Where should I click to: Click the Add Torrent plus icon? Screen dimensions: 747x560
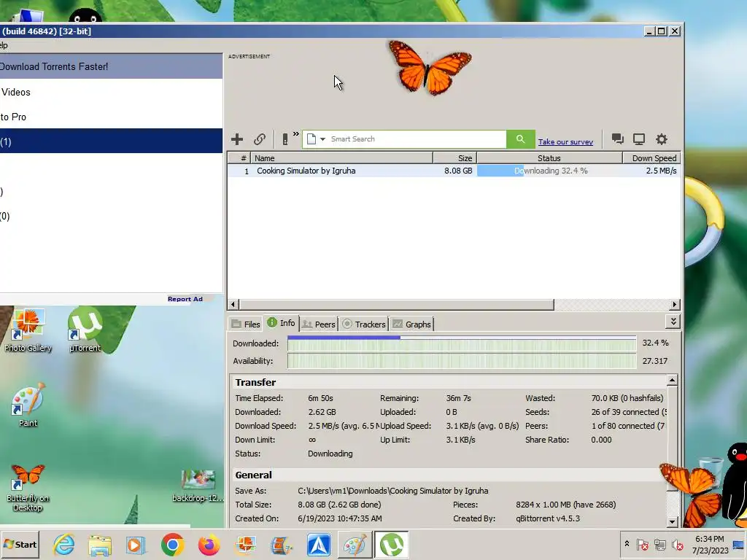point(237,139)
